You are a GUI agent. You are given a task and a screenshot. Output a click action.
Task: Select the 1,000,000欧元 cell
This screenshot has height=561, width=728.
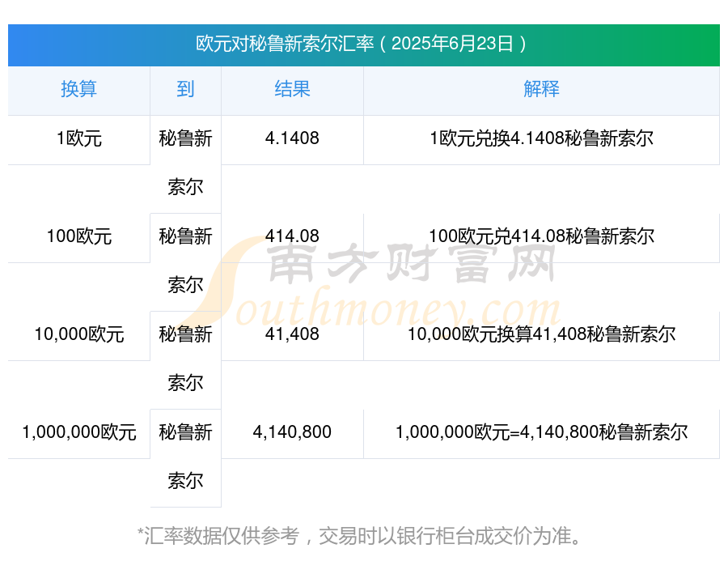[79, 432]
